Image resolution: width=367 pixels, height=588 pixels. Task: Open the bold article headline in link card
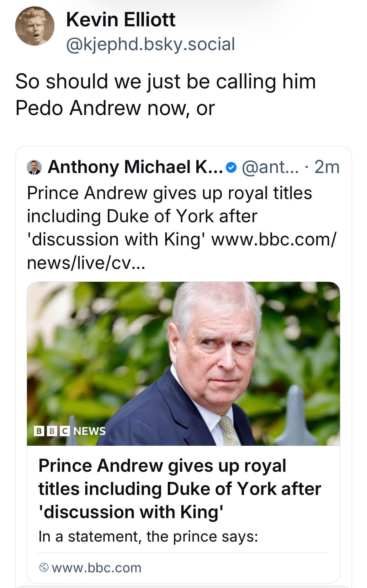179,489
